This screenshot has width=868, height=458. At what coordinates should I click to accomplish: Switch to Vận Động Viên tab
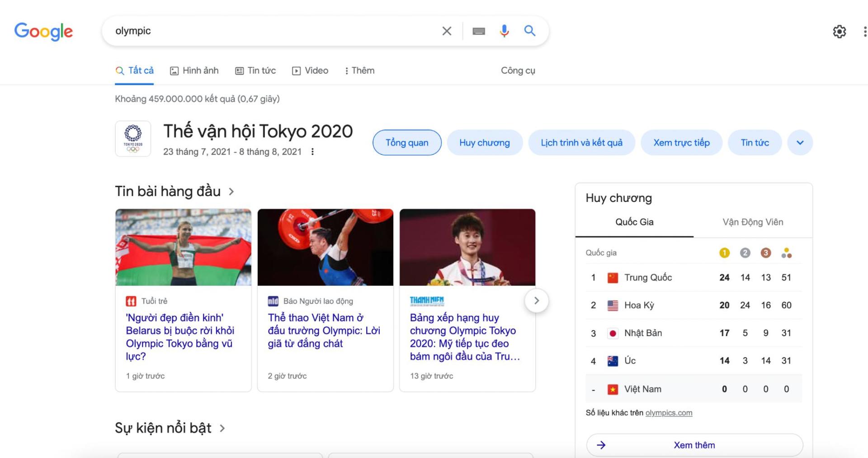[x=753, y=222]
